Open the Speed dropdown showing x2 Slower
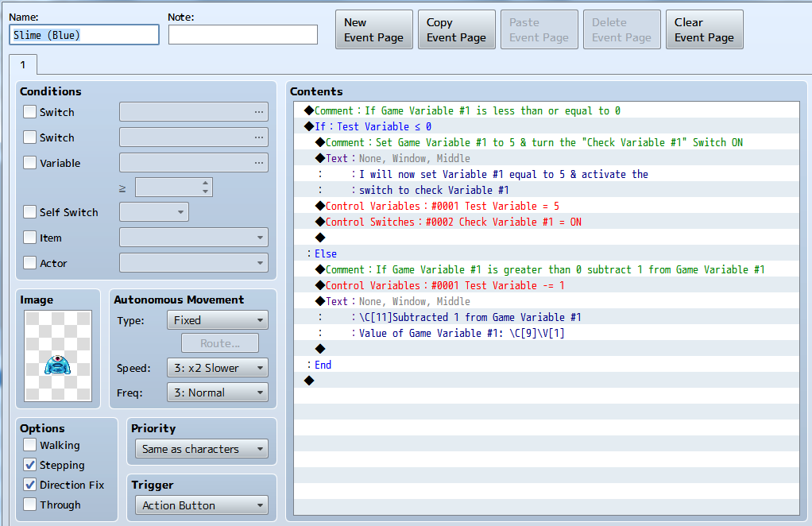The height and width of the screenshot is (526, 812). point(217,368)
